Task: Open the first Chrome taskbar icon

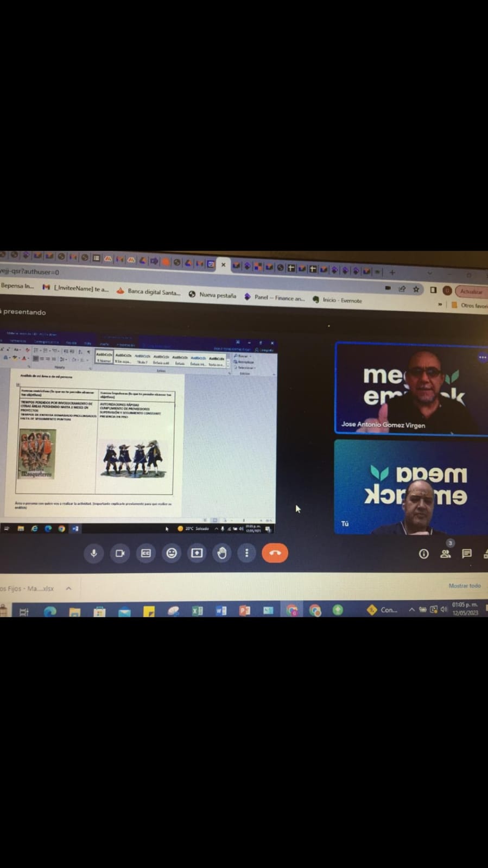Action: 292,611
